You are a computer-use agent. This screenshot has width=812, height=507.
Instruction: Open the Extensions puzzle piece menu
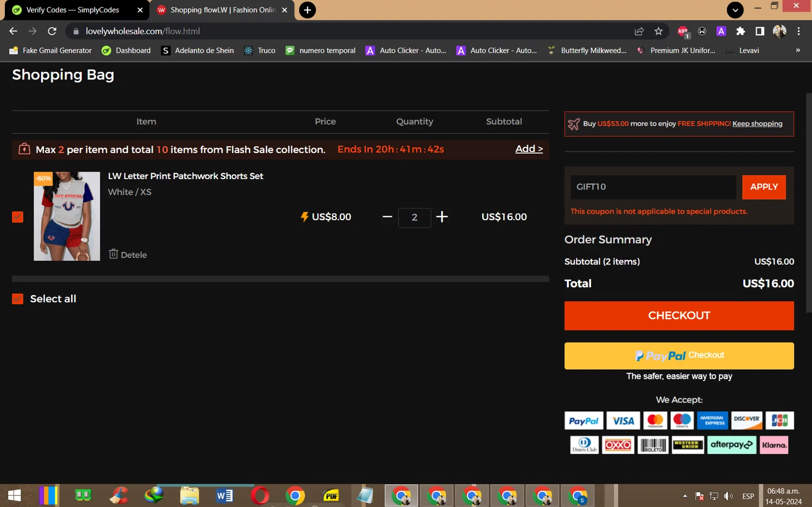(x=741, y=31)
